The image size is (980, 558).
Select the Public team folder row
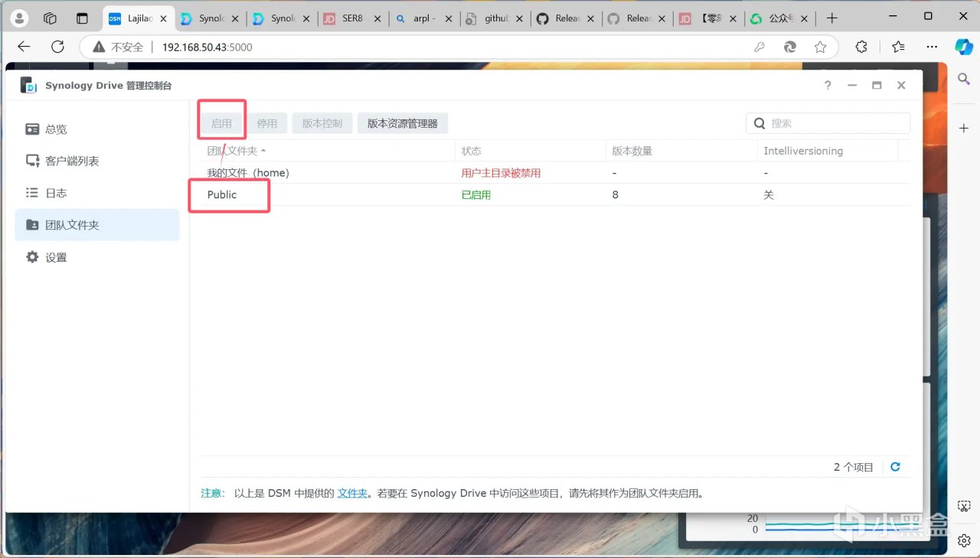tap(556, 195)
